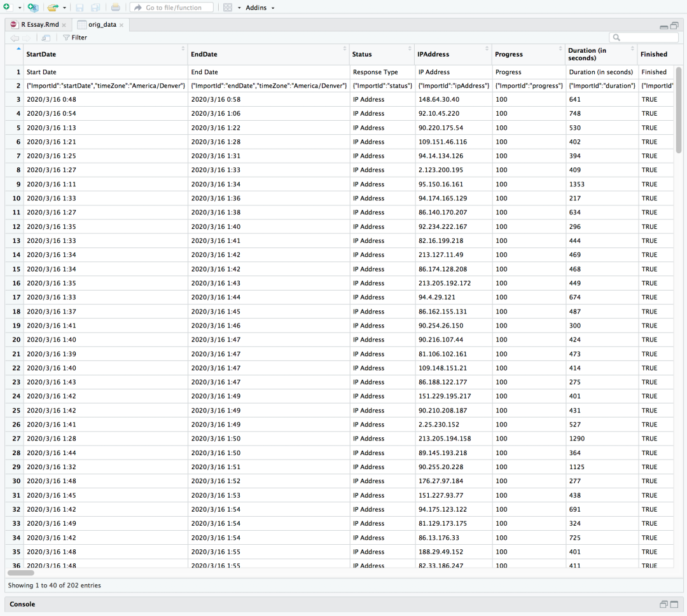
Task: Click the data viewer search field
Action: (x=644, y=38)
